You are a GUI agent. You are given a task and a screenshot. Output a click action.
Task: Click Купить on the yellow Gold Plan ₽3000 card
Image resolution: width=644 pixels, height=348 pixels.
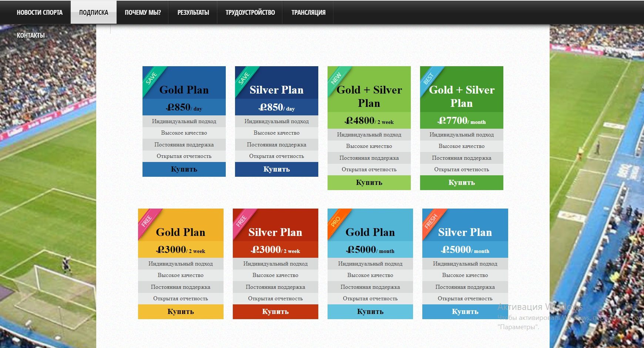(x=181, y=311)
